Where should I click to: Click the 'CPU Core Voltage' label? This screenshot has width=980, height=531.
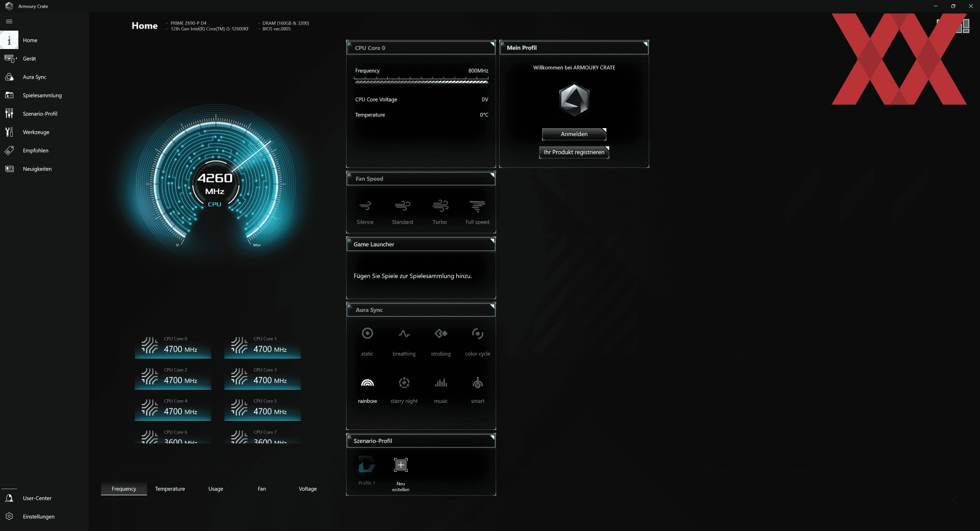pyautogui.click(x=376, y=100)
